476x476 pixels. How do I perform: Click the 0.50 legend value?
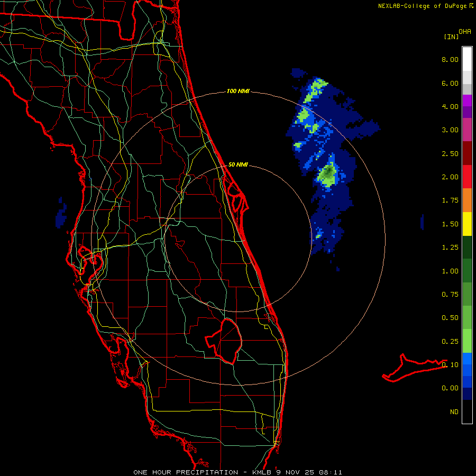click(450, 318)
